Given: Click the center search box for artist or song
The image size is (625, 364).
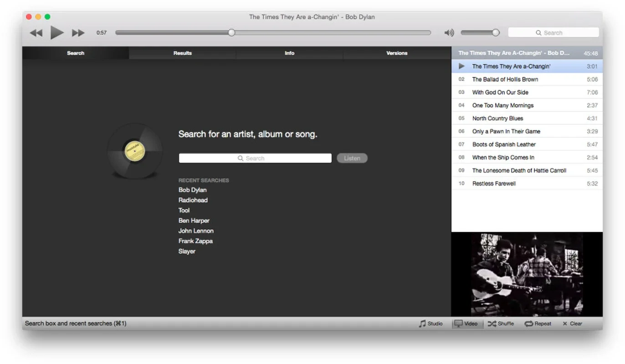Looking at the screenshot, I should pyautogui.click(x=255, y=158).
